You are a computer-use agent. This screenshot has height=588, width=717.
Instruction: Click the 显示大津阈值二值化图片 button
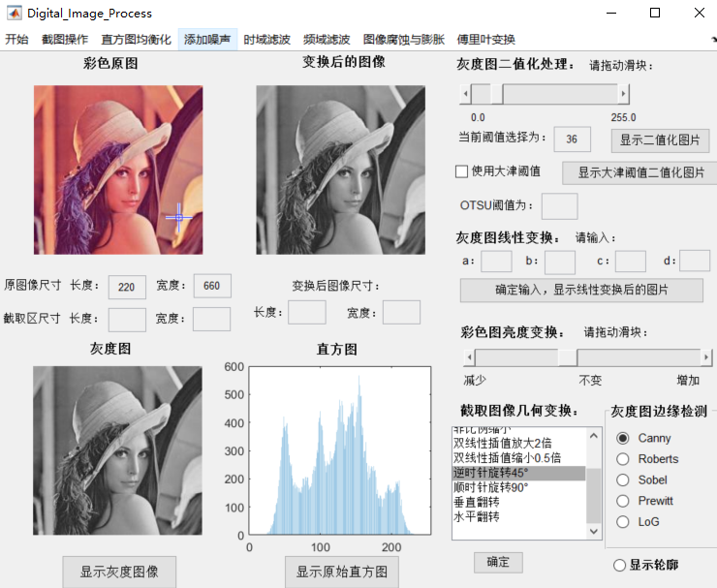click(x=640, y=172)
